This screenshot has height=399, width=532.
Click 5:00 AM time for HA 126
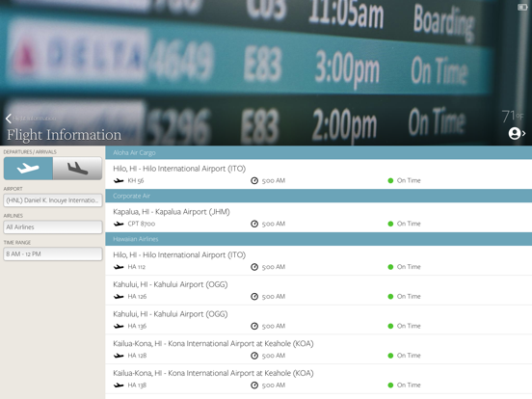pyautogui.click(x=274, y=296)
